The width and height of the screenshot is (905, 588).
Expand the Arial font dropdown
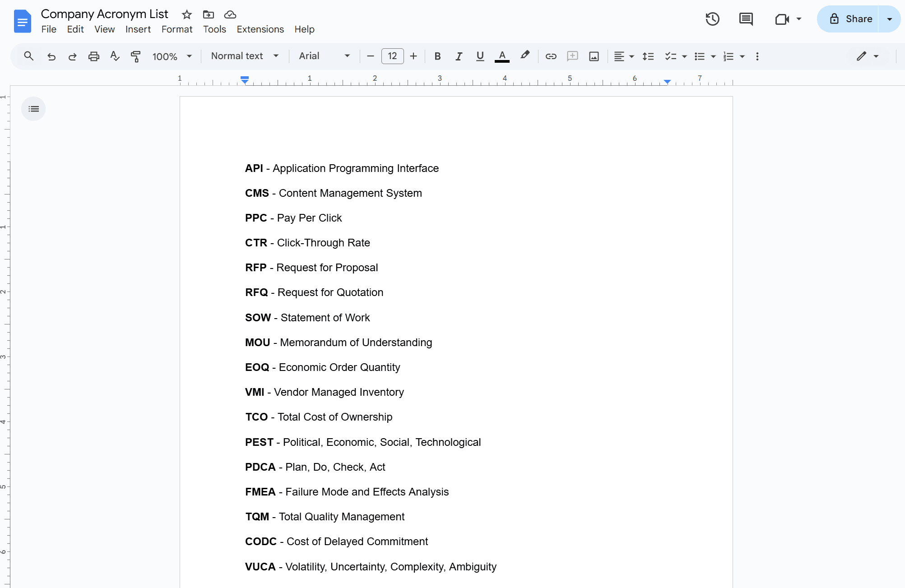[x=324, y=56]
